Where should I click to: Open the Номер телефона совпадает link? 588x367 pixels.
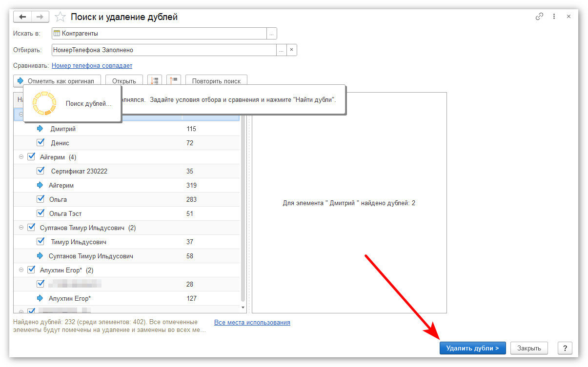point(92,65)
